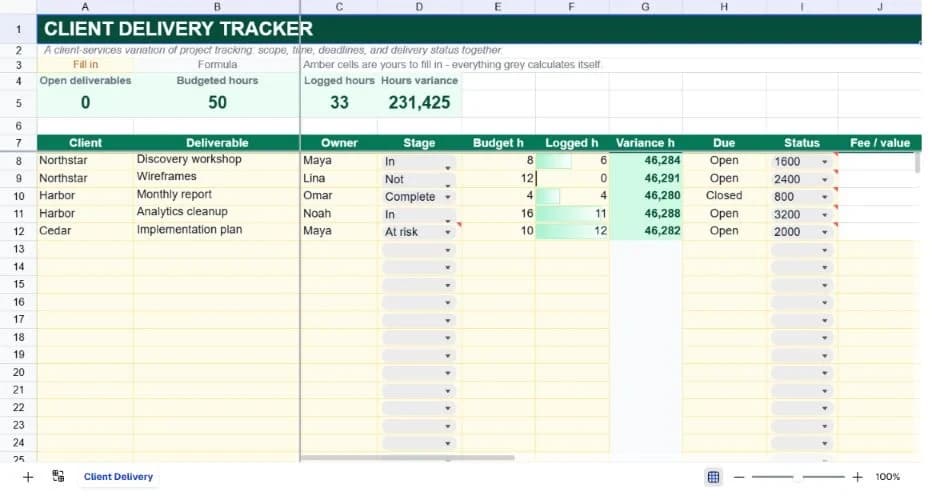
Task: Select the Client Delivery sheet tab
Action: click(118, 477)
